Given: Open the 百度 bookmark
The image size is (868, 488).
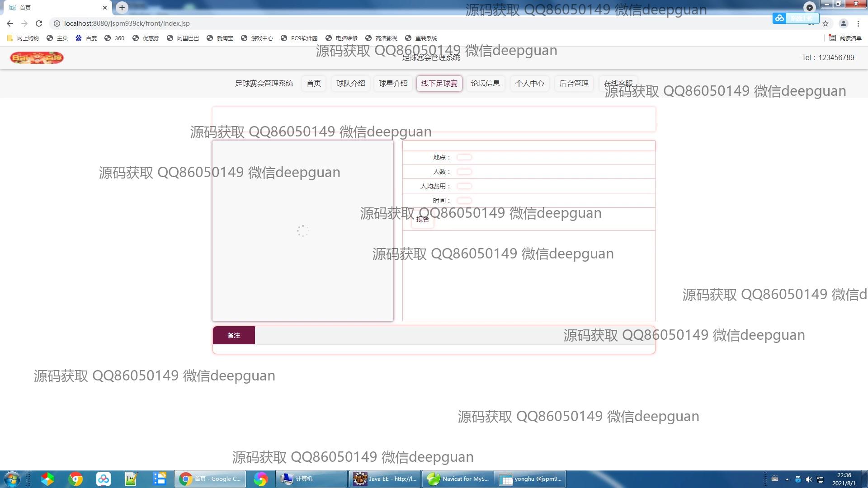Looking at the screenshot, I should (86, 38).
